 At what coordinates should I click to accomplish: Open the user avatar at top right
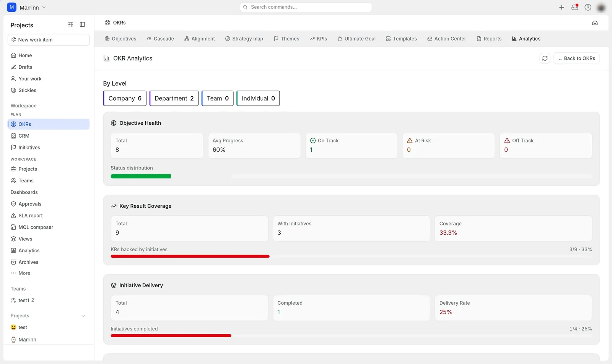[x=601, y=8]
